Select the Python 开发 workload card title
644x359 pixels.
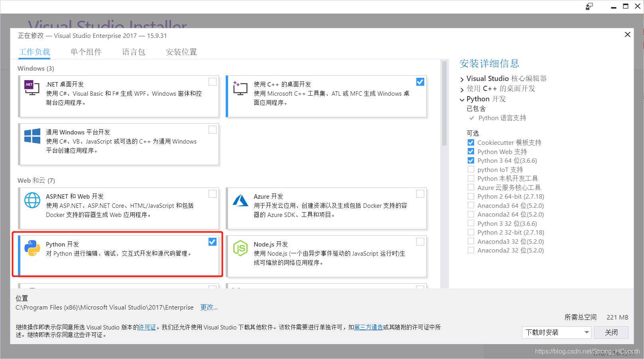click(x=62, y=244)
